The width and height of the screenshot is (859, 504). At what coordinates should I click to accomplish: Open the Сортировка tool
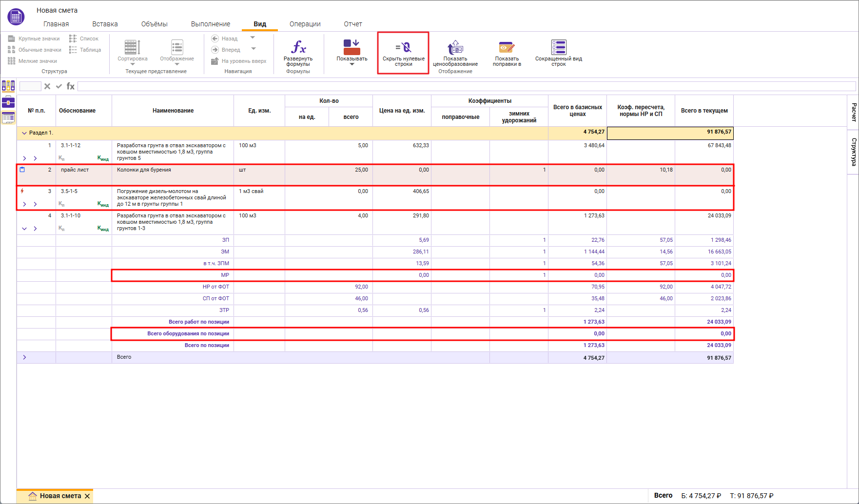[x=133, y=52]
